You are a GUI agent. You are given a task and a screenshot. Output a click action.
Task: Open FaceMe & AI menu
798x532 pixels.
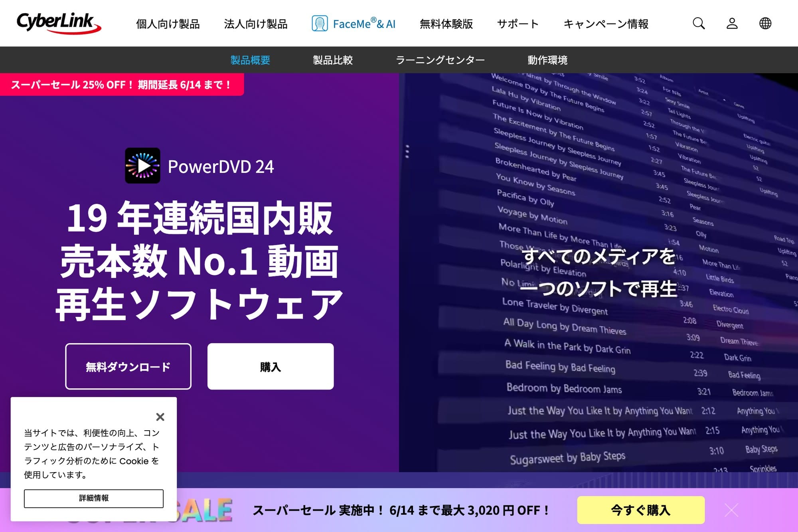coord(354,24)
